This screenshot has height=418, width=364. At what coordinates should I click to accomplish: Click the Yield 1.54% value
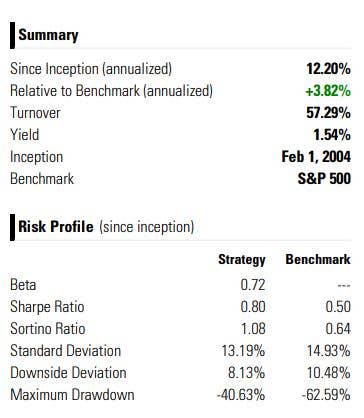coord(332,135)
